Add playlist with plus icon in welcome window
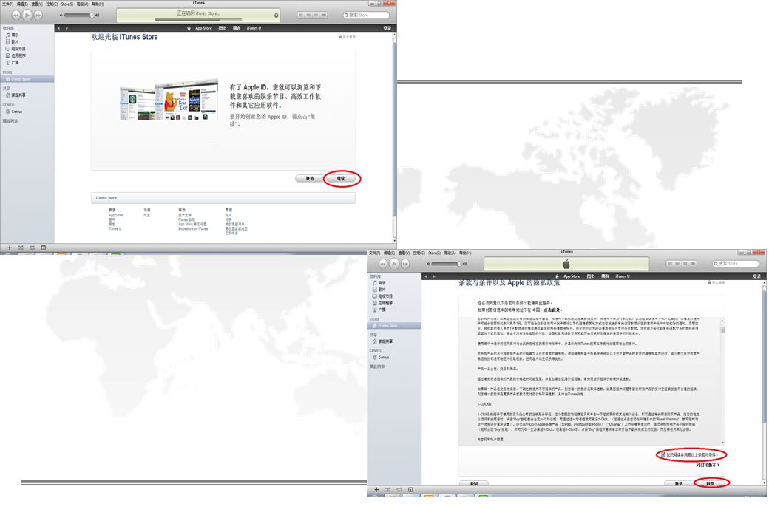 (10, 248)
